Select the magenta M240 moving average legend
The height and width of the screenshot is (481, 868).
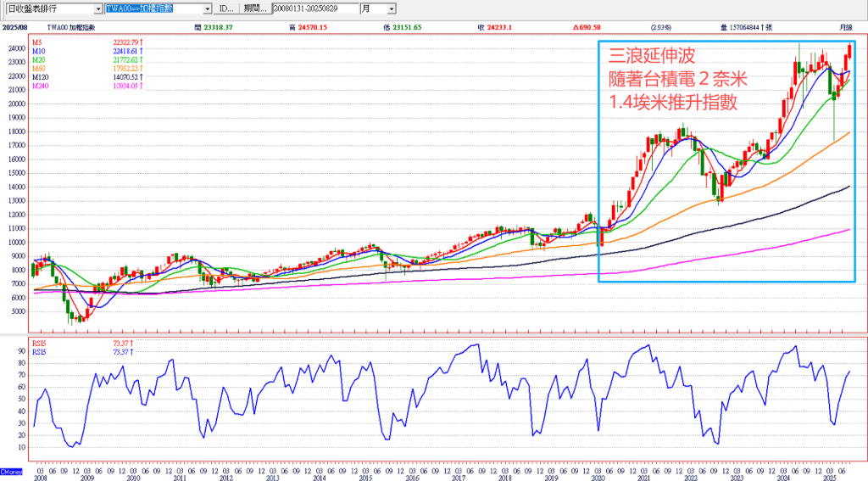(41, 87)
